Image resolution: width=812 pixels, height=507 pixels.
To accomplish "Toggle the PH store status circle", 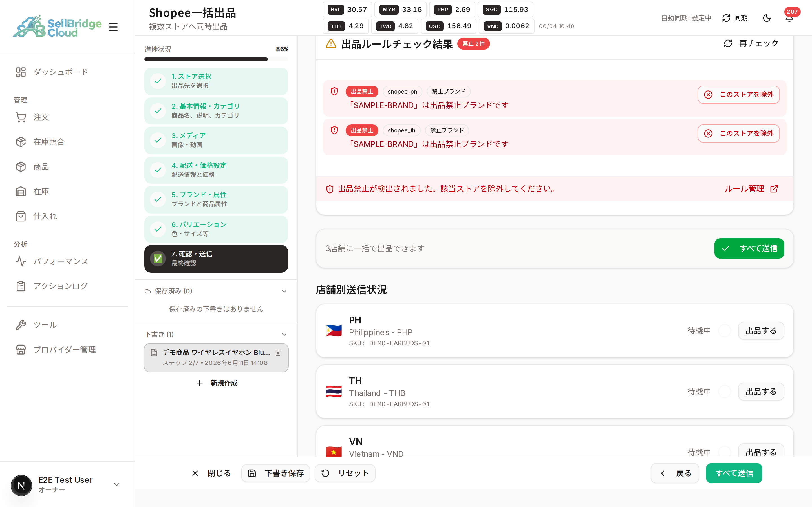I will pos(725,331).
